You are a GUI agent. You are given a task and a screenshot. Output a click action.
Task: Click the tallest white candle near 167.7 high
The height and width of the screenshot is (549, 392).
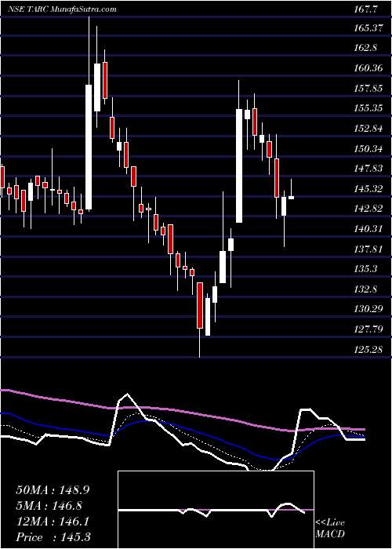click(x=89, y=147)
